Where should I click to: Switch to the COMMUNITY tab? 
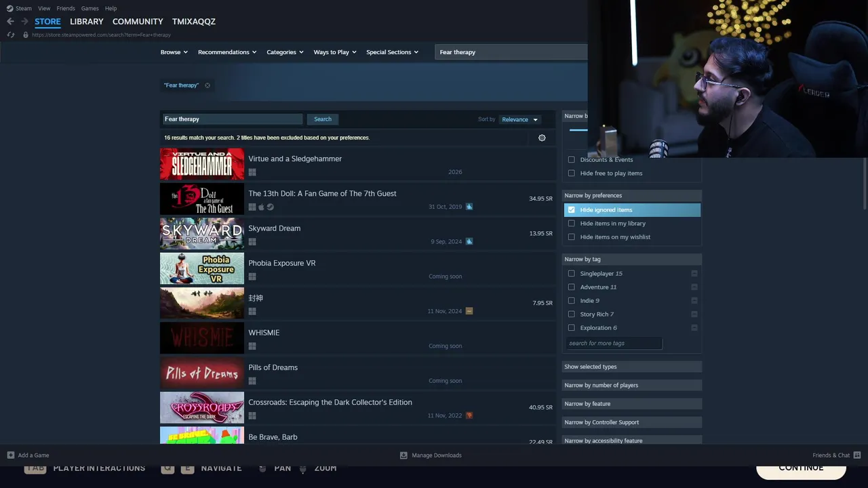point(138,22)
